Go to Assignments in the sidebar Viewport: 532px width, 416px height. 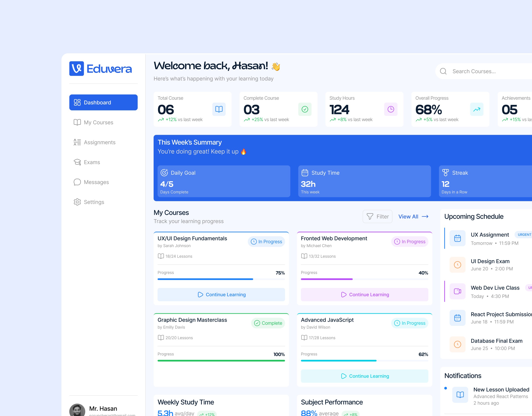(x=99, y=142)
